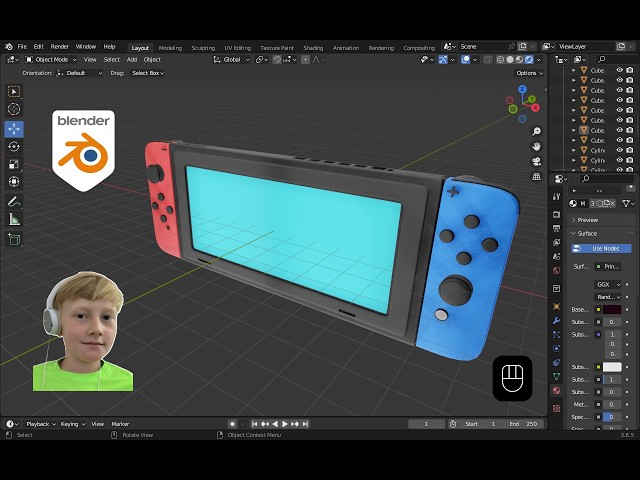Switch to the UV Editing tab
This screenshot has width=640, height=480.
point(238,48)
